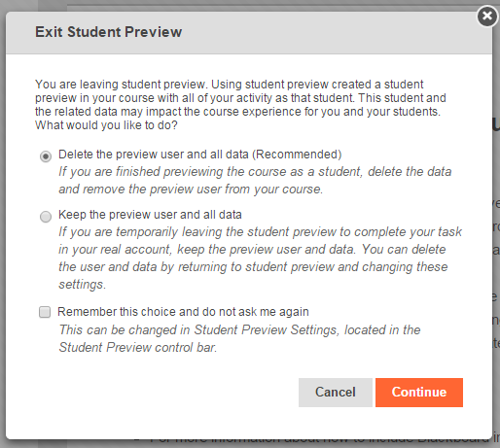Click the 'Delete the preview user and all data (Recommended)' label
Image resolution: width=500 pixels, height=448 pixels.
tap(200, 155)
